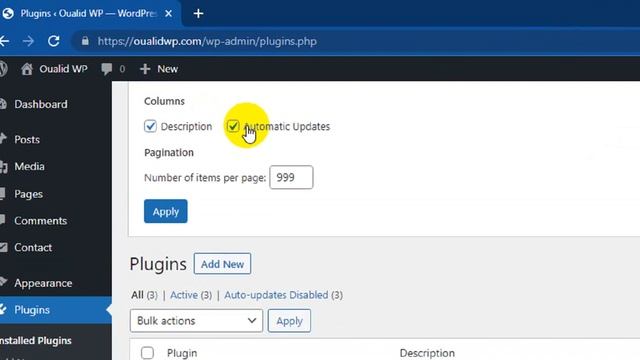This screenshot has height=360, width=640.
Task: Click the Oualid WP site name link
Action: (63, 69)
